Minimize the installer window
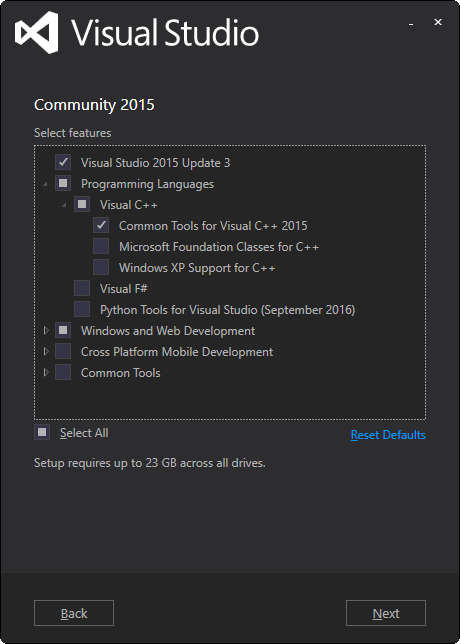The width and height of the screenshot is (460, 644). click(411, 24)
